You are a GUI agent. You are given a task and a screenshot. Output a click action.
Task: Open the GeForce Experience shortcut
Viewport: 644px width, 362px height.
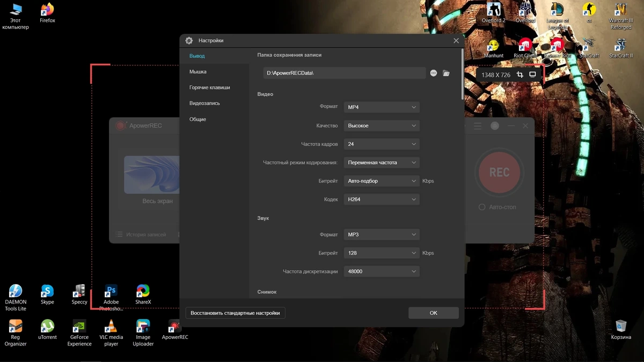tap(79, 333)
